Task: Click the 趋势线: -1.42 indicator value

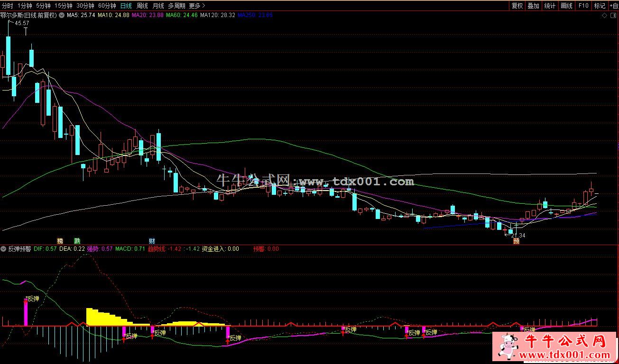Action: 165,249
